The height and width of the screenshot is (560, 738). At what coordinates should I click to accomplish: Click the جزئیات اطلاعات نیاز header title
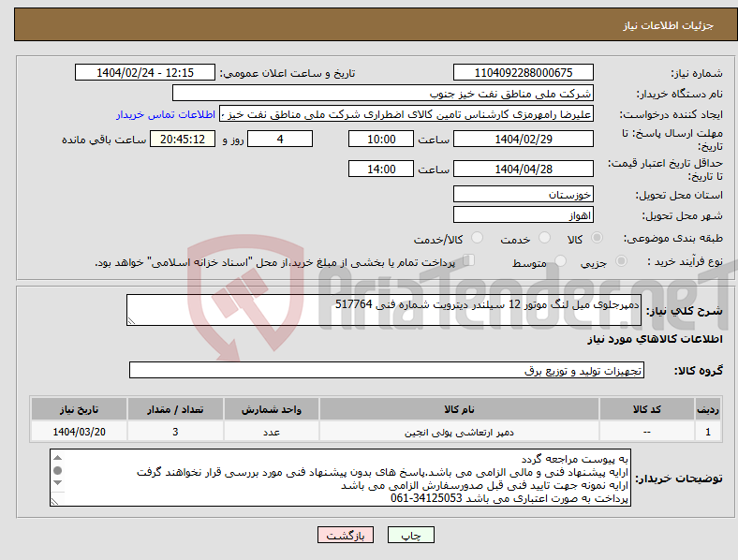pos(669,25)
